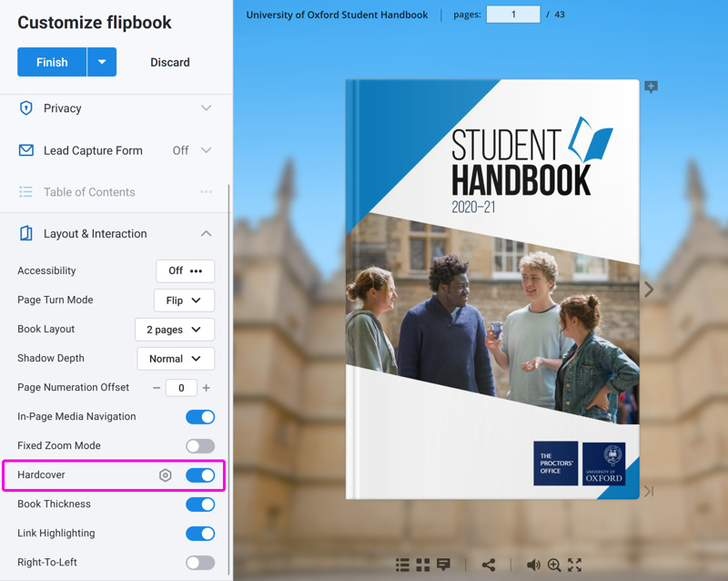Image resolution: width=728 pixels, height=581 pixels.
Task: Click the share icon below the flipbook
Action: click(x=489, y=566)
